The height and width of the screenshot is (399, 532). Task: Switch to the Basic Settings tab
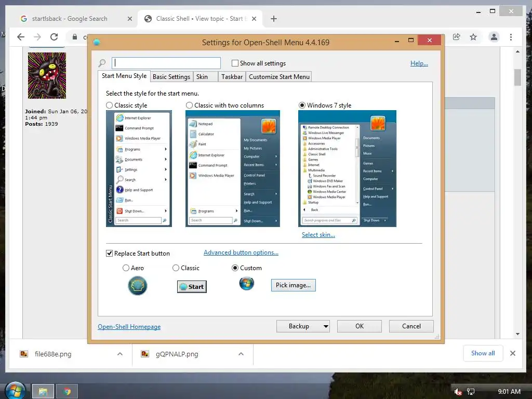(171, 77)
